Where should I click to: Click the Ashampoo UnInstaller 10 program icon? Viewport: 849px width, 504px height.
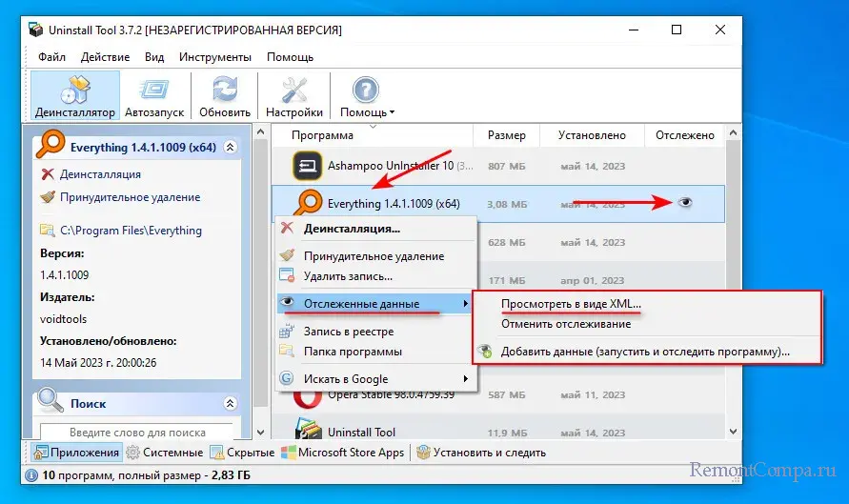[307, 165]
